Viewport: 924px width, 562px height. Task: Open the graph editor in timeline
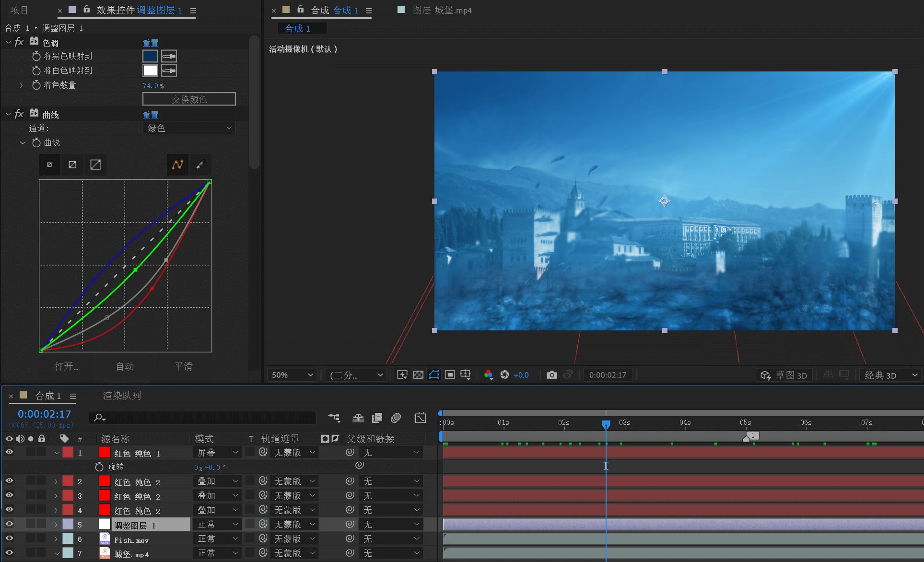(x=420, y=418)
